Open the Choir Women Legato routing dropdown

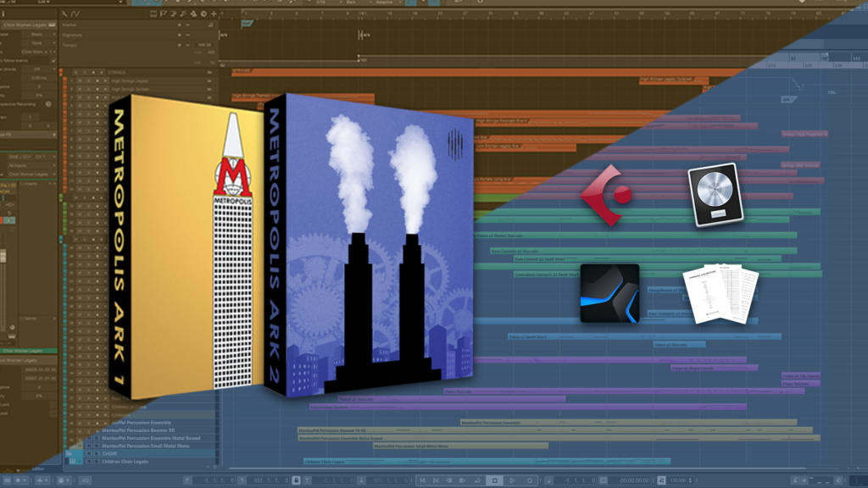pyautogui.click(x=31, y=175)
